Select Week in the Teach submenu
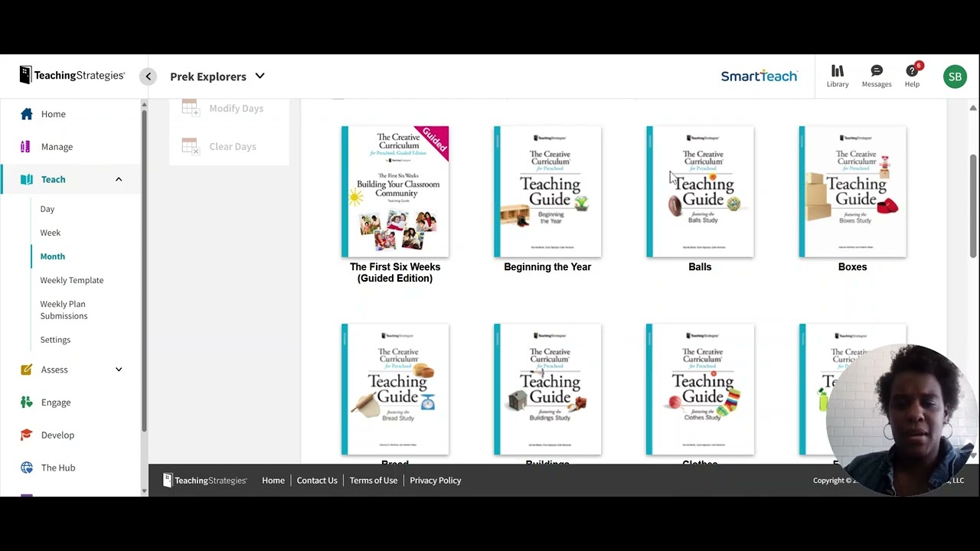The height and width of the screenshot is (551, 980). [51, 233]
